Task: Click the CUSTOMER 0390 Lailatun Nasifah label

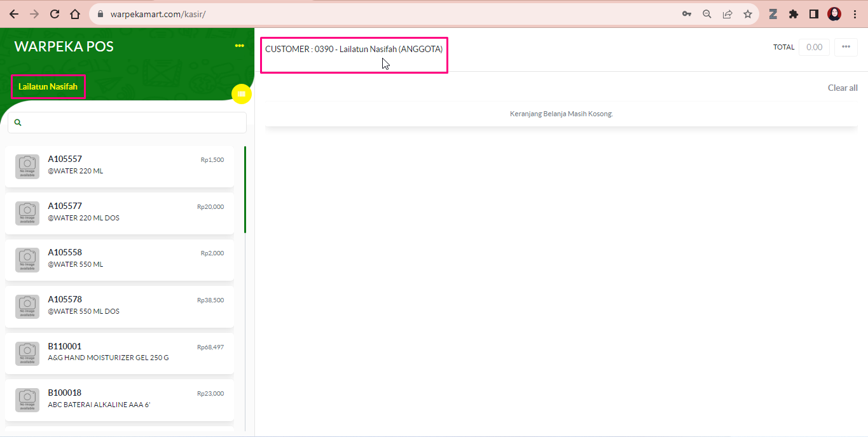Action: point(354,49)
